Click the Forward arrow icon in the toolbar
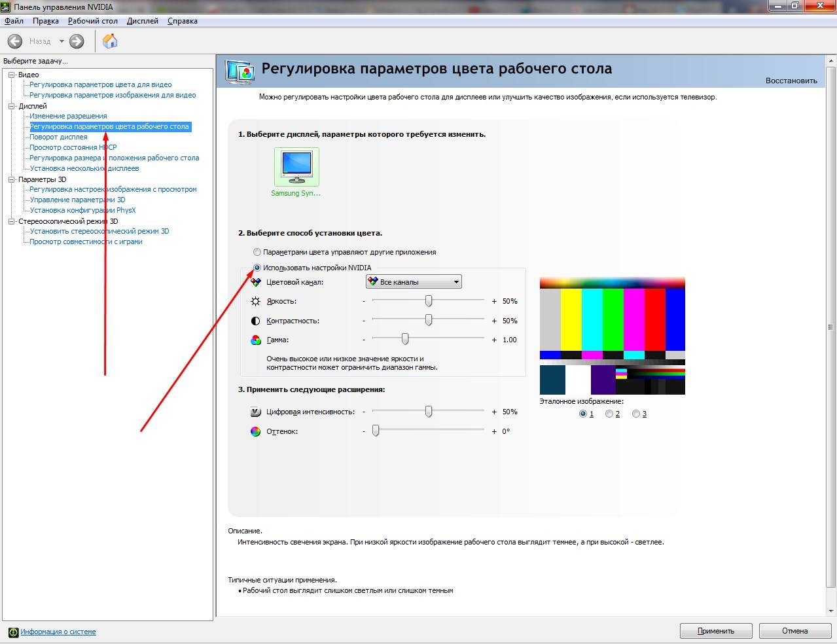The width and height of the screenshot is (837, 644). tap(77, 41)
